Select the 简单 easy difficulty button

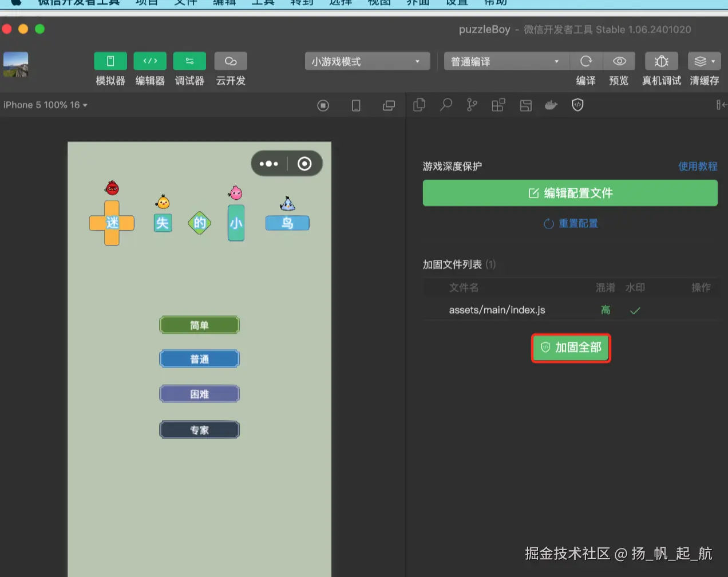click(x=199, y=325)
